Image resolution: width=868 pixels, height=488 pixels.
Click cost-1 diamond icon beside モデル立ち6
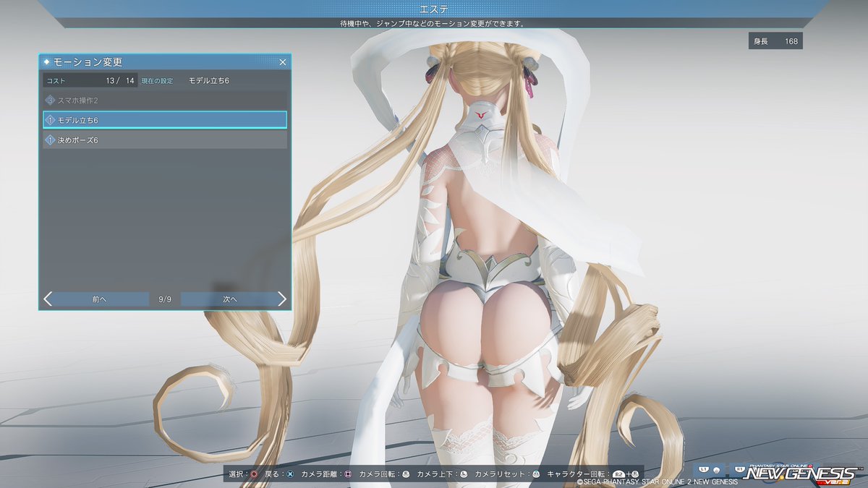51,119
